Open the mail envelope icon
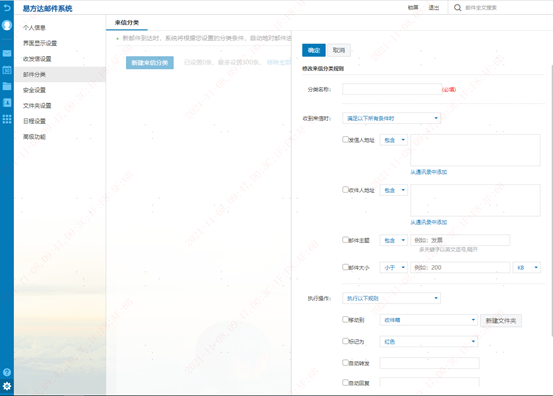The image size is (553, 396). 7,53
